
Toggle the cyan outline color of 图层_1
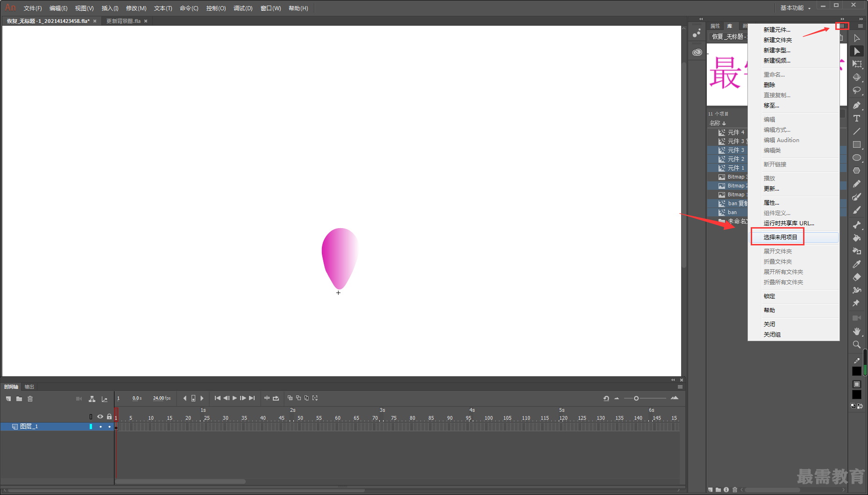point(91,427)
